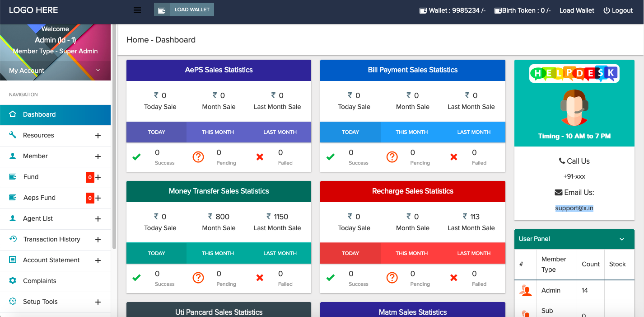Switch to THIS MONTH tab in AePS statistics
Image resolution: width=644 pixels, height=317 pixels.
tap(218, 132)
